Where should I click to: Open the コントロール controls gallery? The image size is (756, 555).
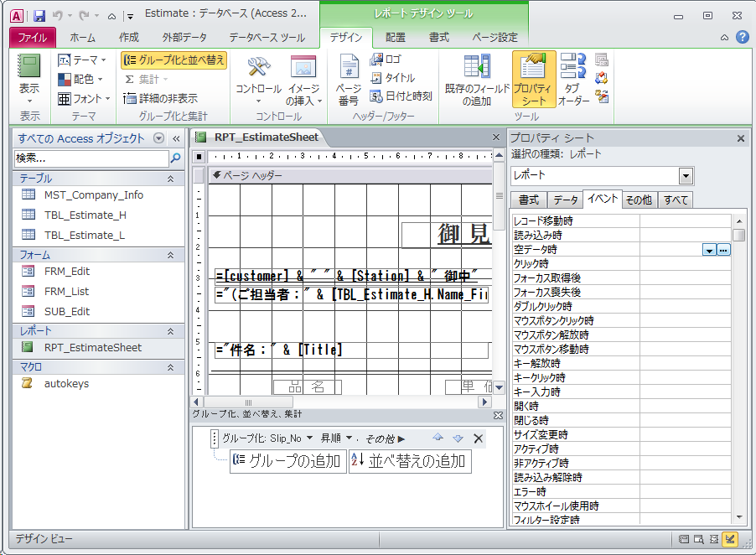click(258, 80)
